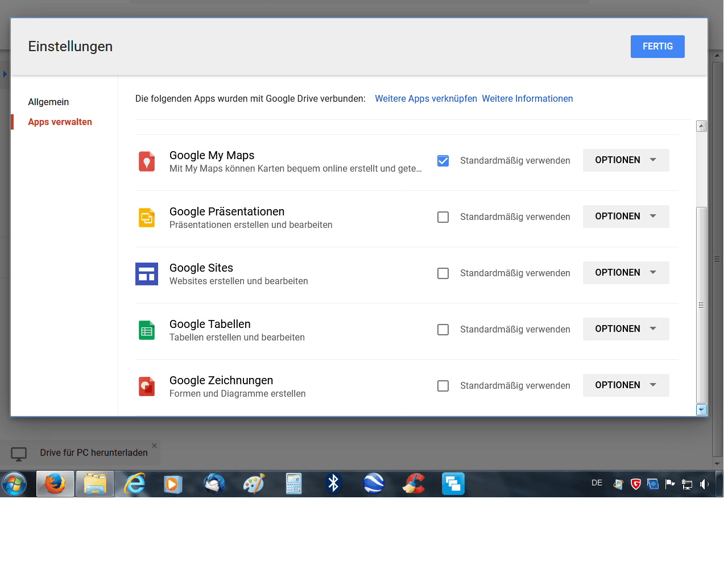Follow the Weitere Apps verknüpfen link
Image resolution: width=728 pixels, height=582 pixels.
(x=426, y=99)
